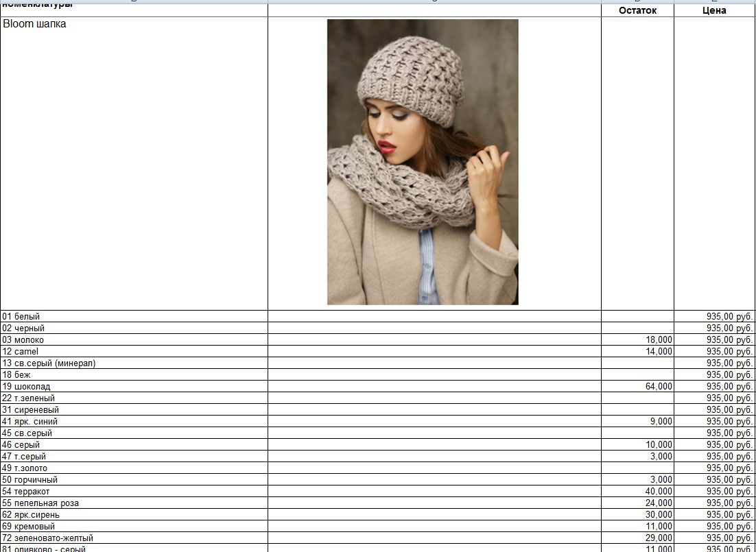Select the '02 черный' color row
Image resolution: width=756 pixels, height=552 pixels.
(x=23, y=328)
